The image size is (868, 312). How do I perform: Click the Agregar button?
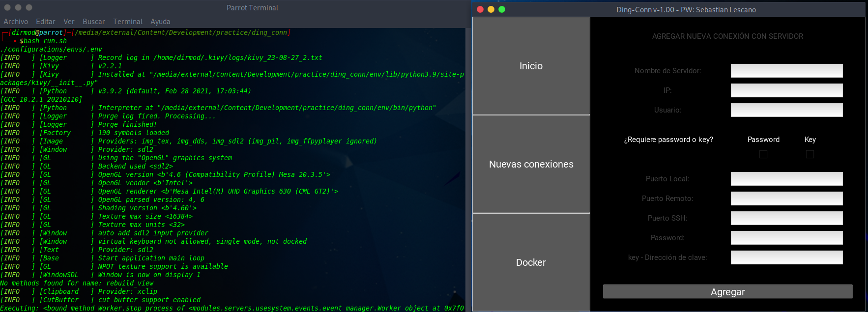click(728, 292)
